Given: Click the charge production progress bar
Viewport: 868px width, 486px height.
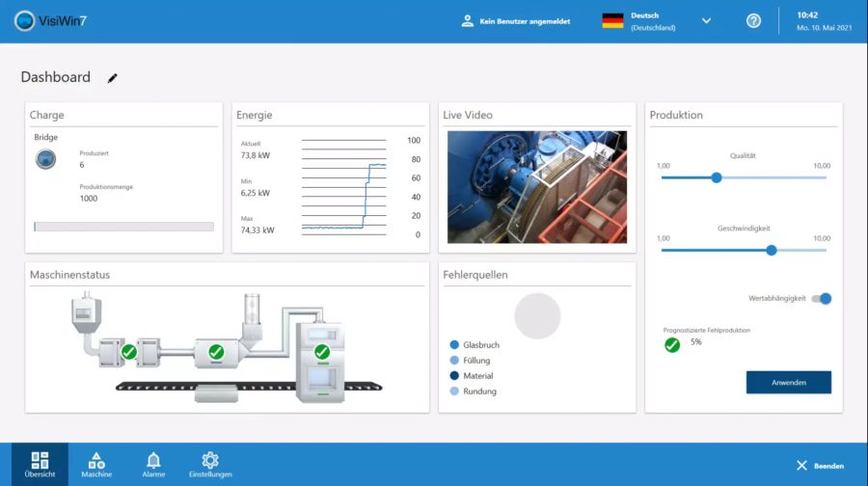Looking at the screenshot, I should click(x=124, y=227).
